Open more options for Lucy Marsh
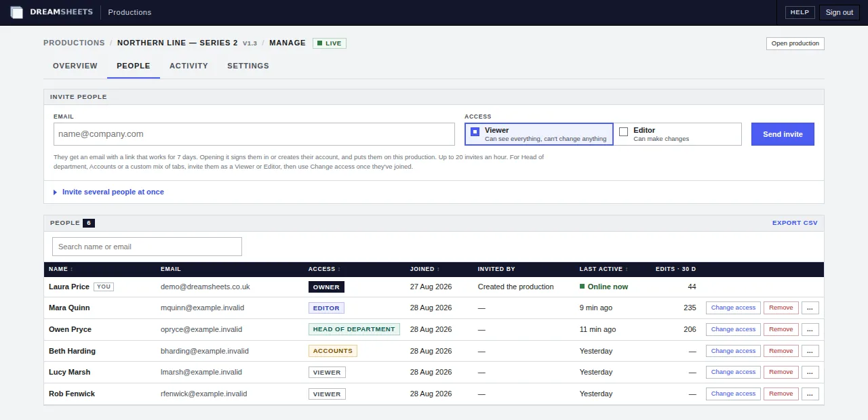Image resolution: width=868 pixels, height=420 pixels. [x=810, y=372]
